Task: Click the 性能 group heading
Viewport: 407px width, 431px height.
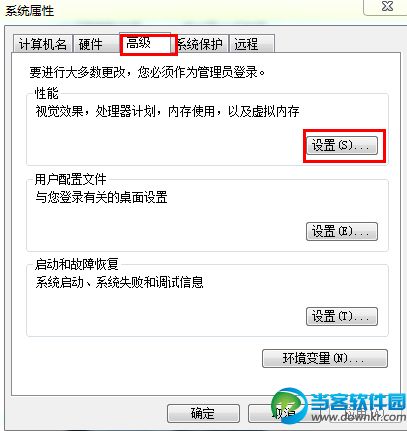Action: (x=47, y=93)
